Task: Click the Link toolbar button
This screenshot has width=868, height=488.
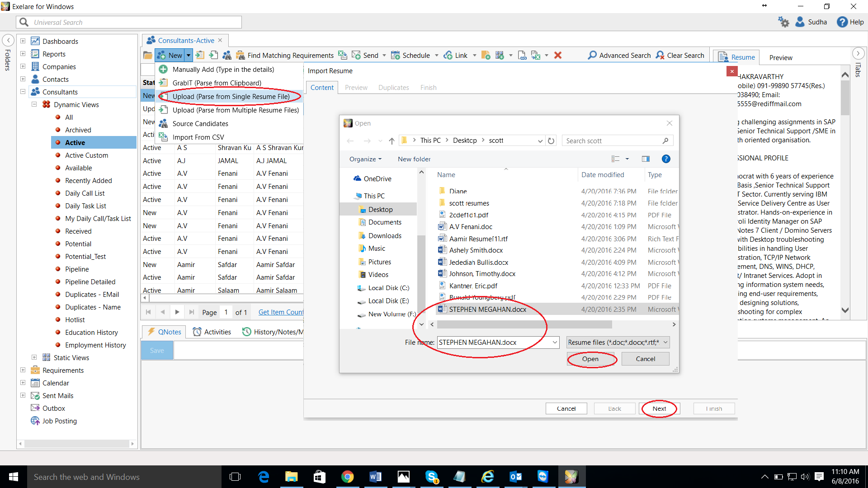Action: click(x=456, y=55)
